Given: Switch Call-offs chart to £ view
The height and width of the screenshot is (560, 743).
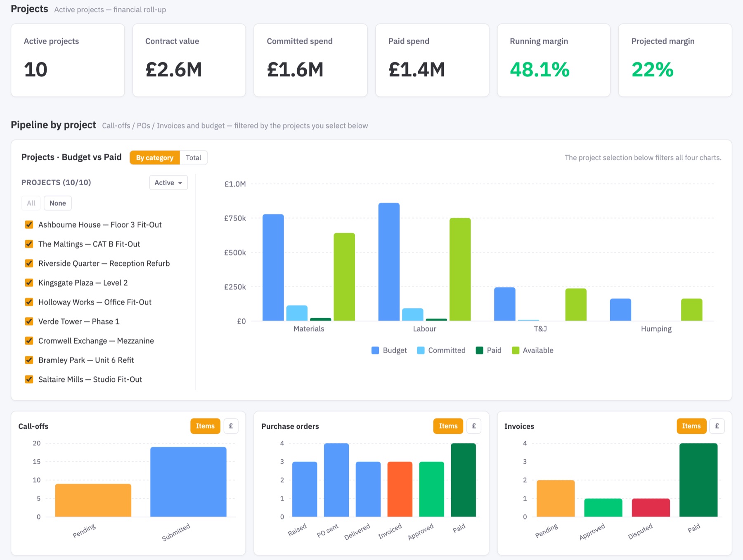Looking at the screenshot, I should click(231, 426).
